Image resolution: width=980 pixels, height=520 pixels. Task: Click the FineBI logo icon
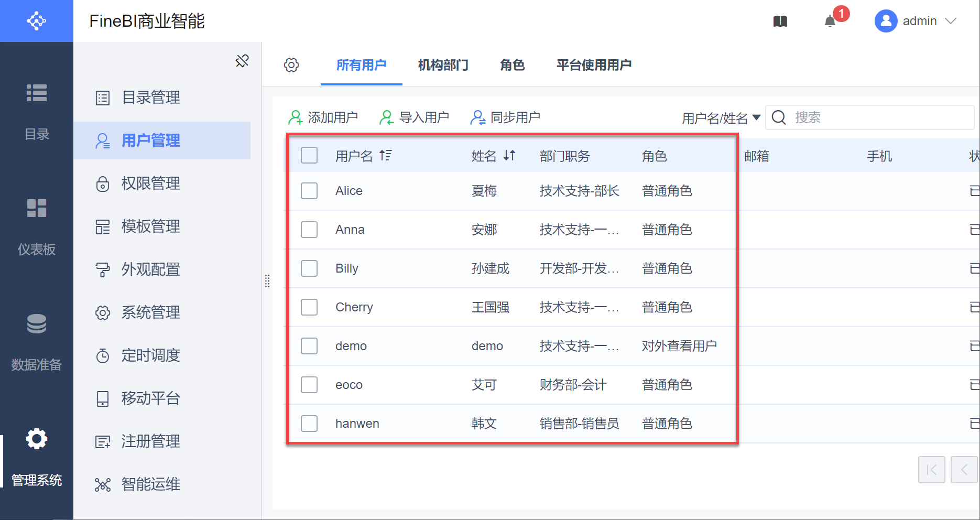pyautogui.click(x=37, y=21)
